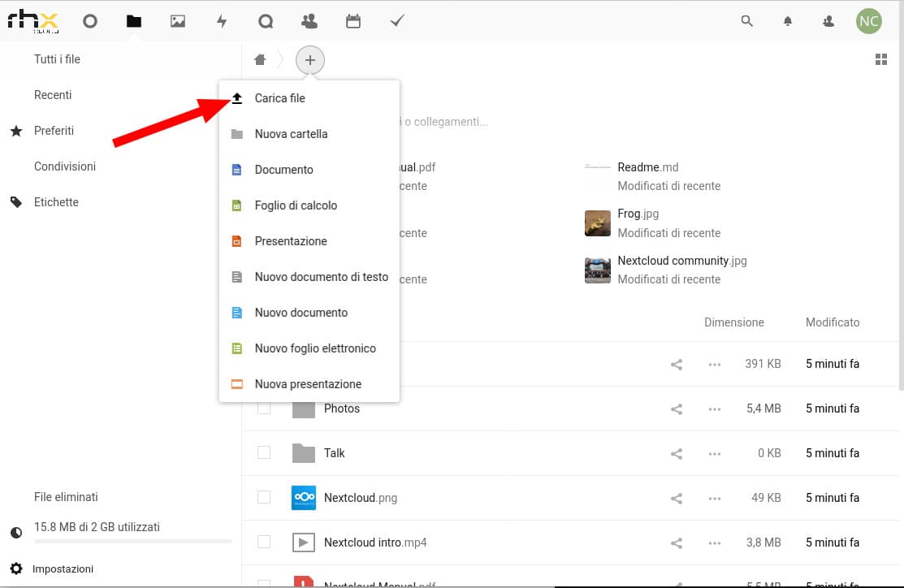Image resolution: width=904 pixels, height=588 pixels.
Task: Open the Nextcloud.png file
Action: click(361, 498)
